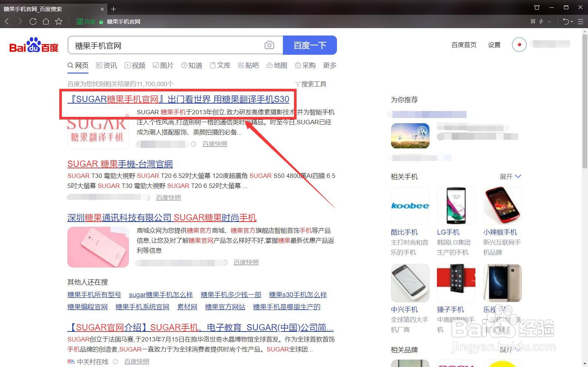Open the 锤子手机 link

[450, 310]
